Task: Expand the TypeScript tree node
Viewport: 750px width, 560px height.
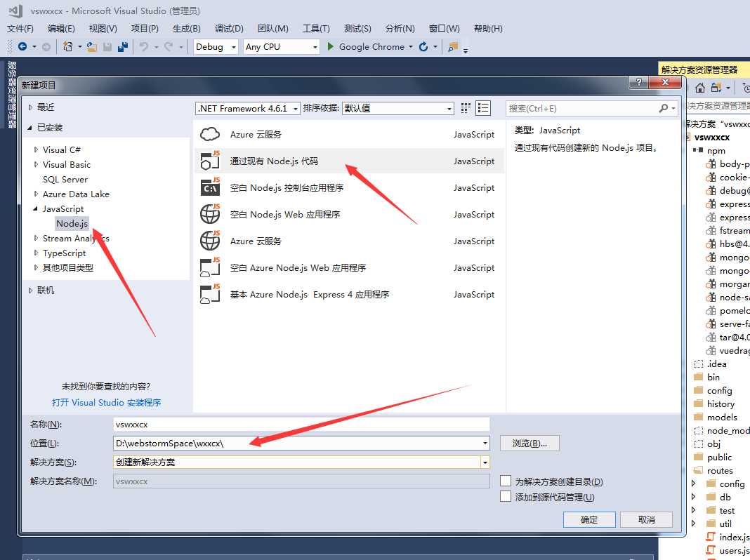Action: click(x=36, y=253)
